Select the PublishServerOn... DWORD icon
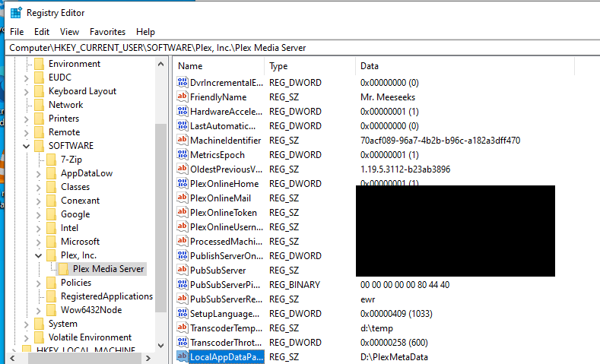Screen dimensions: 600x364 coord(183,255)
